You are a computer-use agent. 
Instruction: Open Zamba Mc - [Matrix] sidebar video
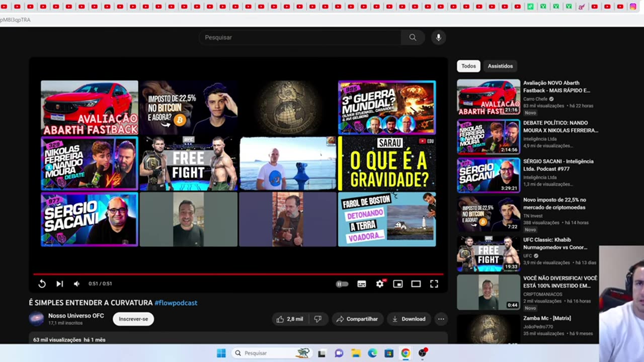[547, 318]
